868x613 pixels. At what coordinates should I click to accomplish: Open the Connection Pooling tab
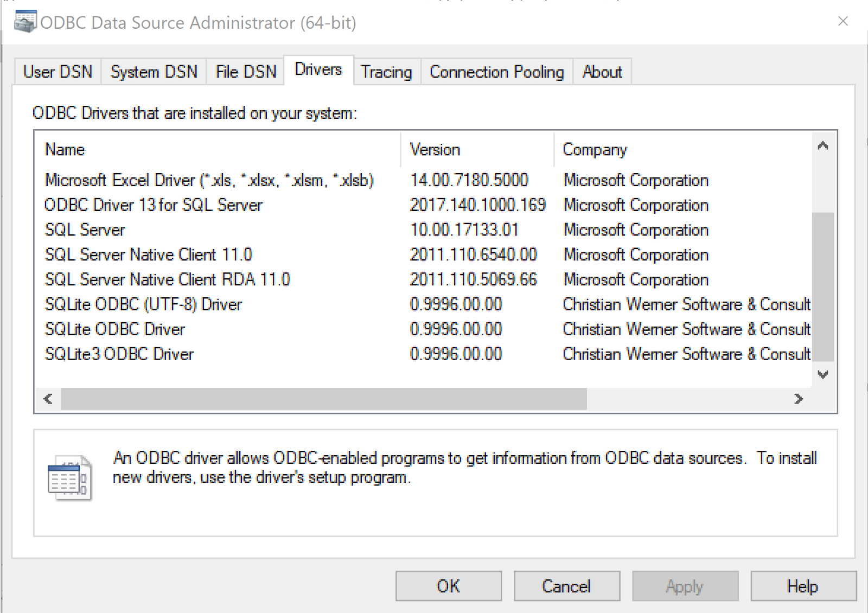(497, 72)
